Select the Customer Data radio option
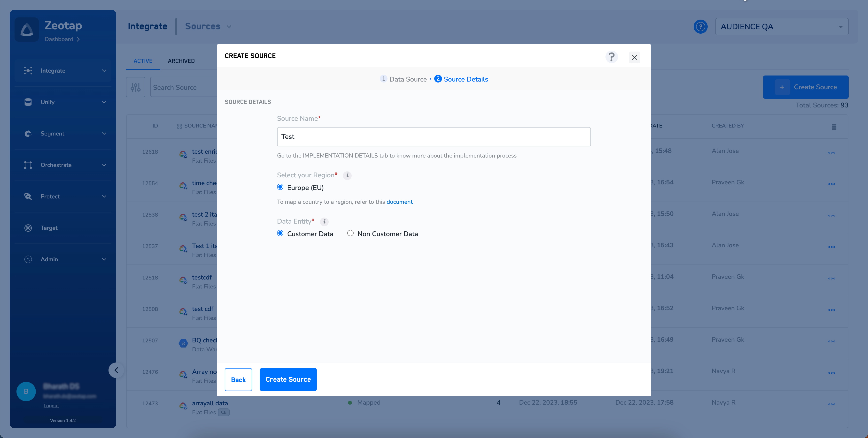 pos(280,233)
